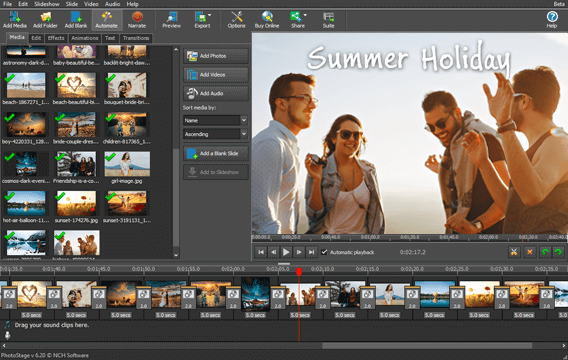Select the sunset-174276.jpg media thumbnail
Screen dimensions: 568x360
point(76,204)
